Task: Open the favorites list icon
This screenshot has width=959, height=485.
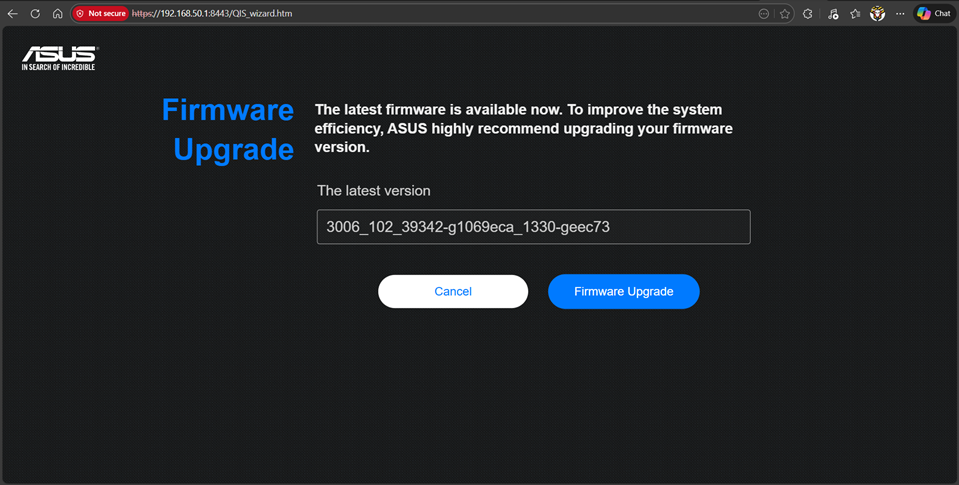Action: click(x=855, y=14)
